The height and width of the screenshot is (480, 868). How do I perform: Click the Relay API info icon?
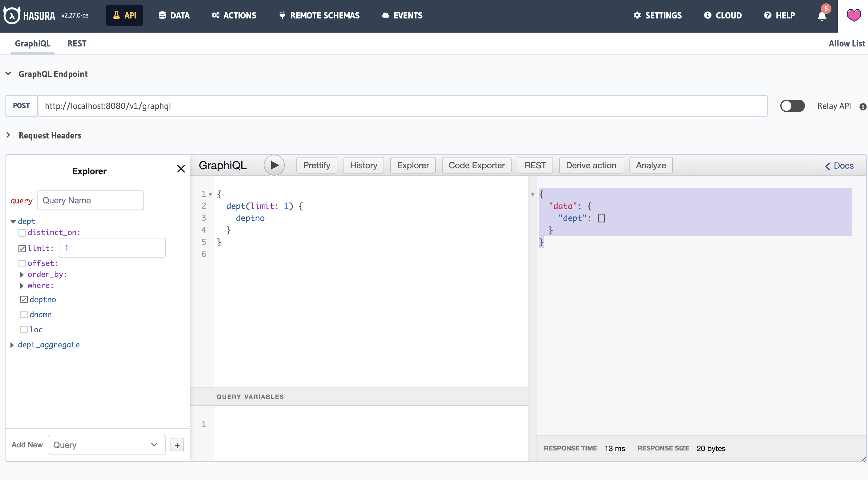pyautogui.click(x=862, y=106)
